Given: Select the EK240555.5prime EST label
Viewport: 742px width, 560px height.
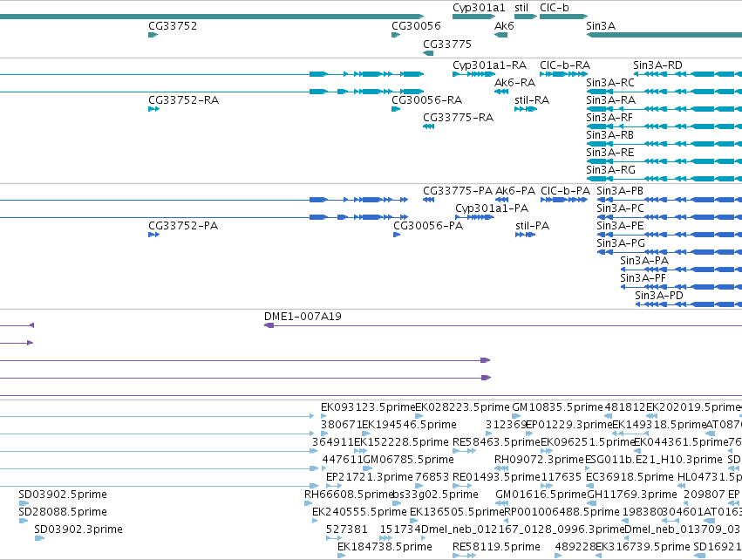Looking at the screenshot, I should click(x=359, y=512).
